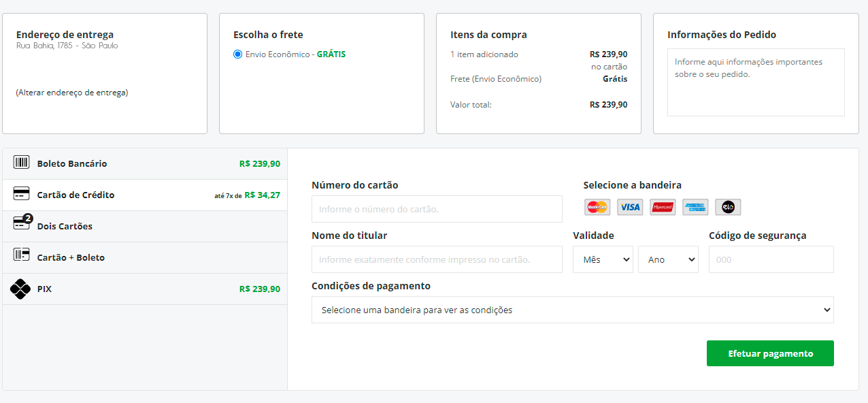The image size is (868, 403).
Task: Open the Ano expiry dropdown
Action: [x=668, y=259]
